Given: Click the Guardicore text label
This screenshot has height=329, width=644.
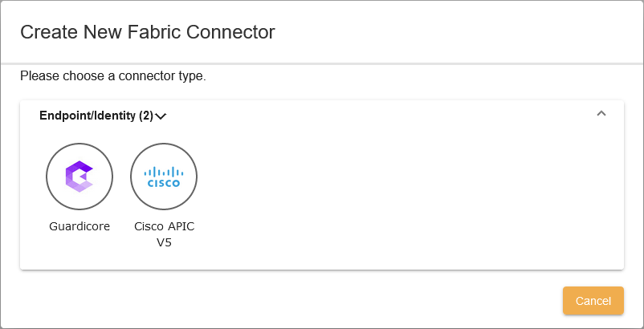Looking at the screenshot, I should coord(79,226).
